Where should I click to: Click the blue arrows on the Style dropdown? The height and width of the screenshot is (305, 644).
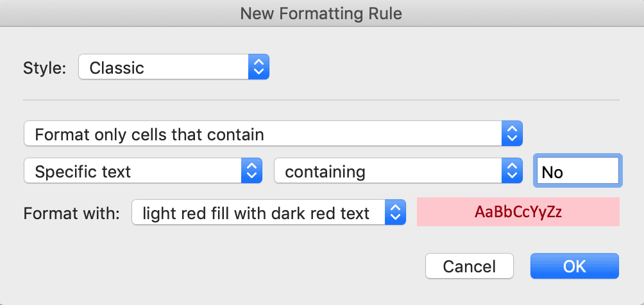click(x=258, y=67)
